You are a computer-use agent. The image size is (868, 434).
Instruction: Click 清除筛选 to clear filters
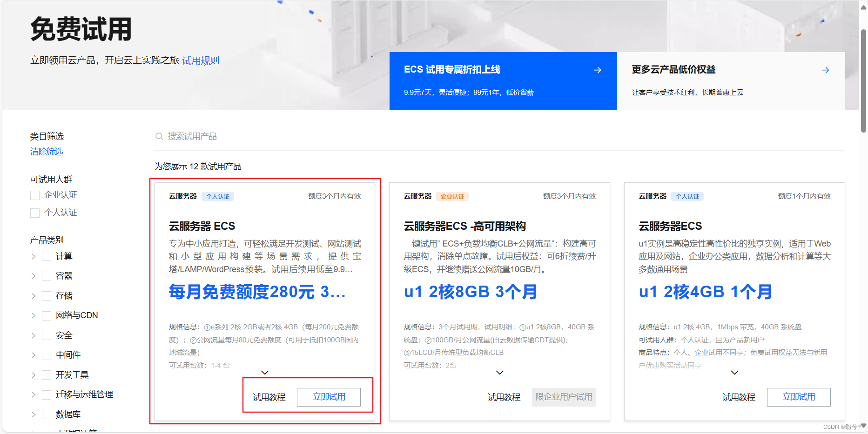47,152
